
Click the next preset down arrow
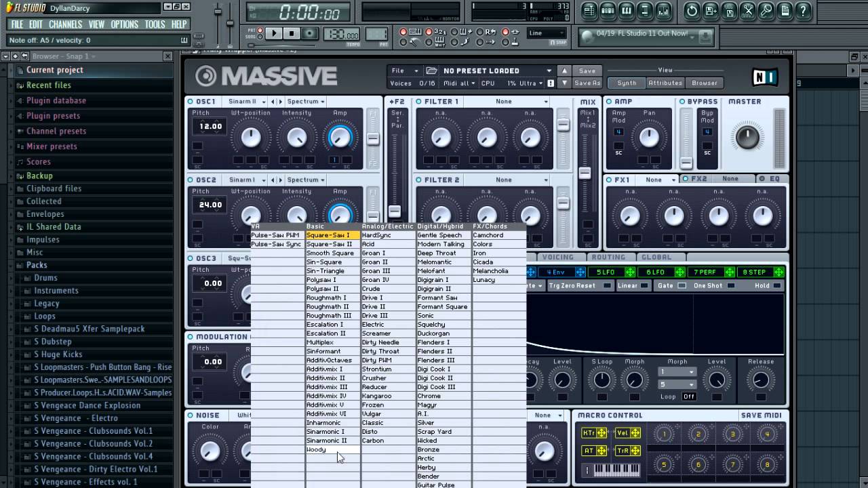(564, 83)
